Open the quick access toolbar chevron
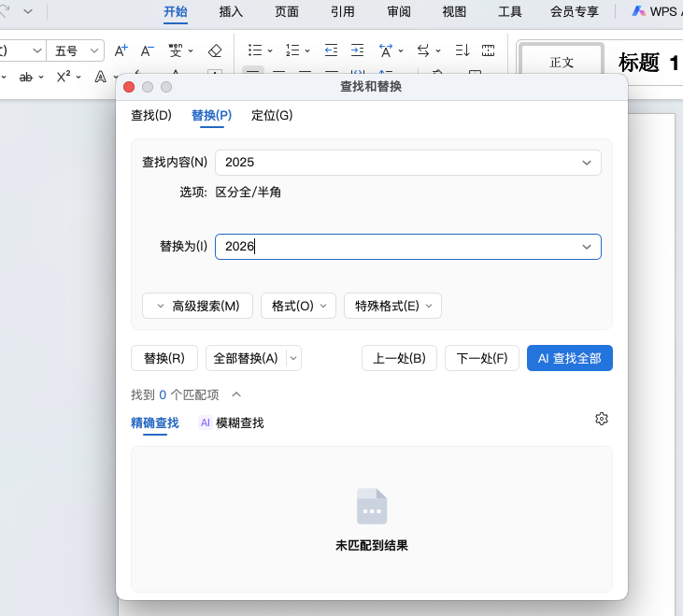 pyautogui.click(x=28, y=11)
